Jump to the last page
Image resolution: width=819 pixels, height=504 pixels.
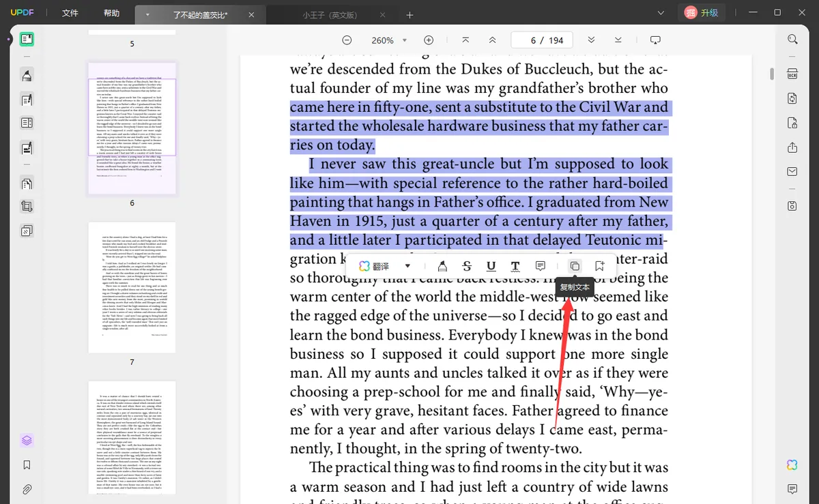coord(618,40)
